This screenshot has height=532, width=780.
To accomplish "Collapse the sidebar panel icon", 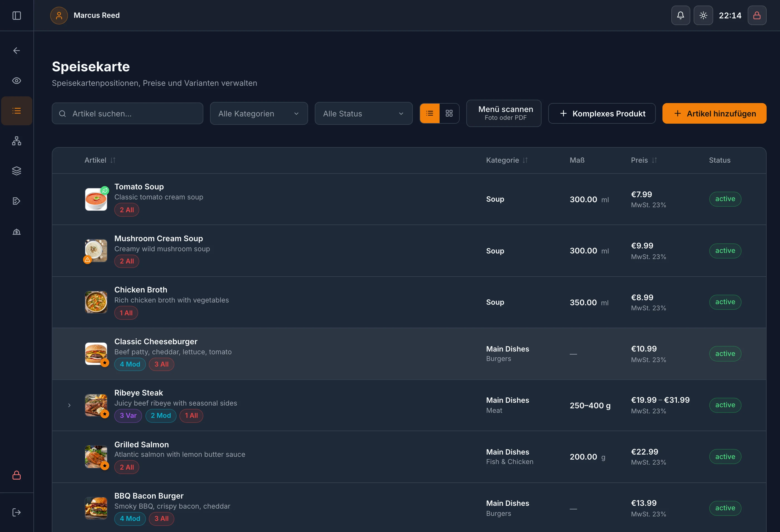I will pyautogui.click(x=16, y=15).
